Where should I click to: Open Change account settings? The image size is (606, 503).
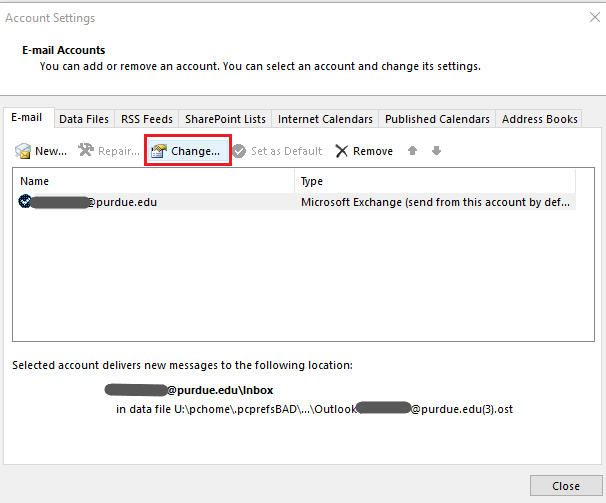click(x=186, y=151)
